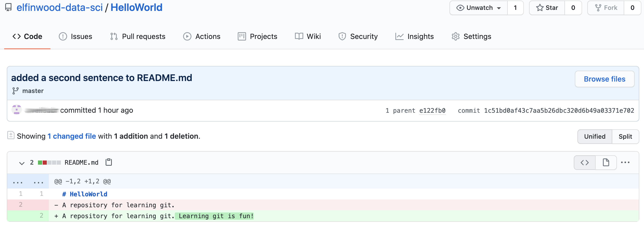Open the Unwatch notifications dropdown
Viewport: 644px width, 227px height.
(479, 8)
